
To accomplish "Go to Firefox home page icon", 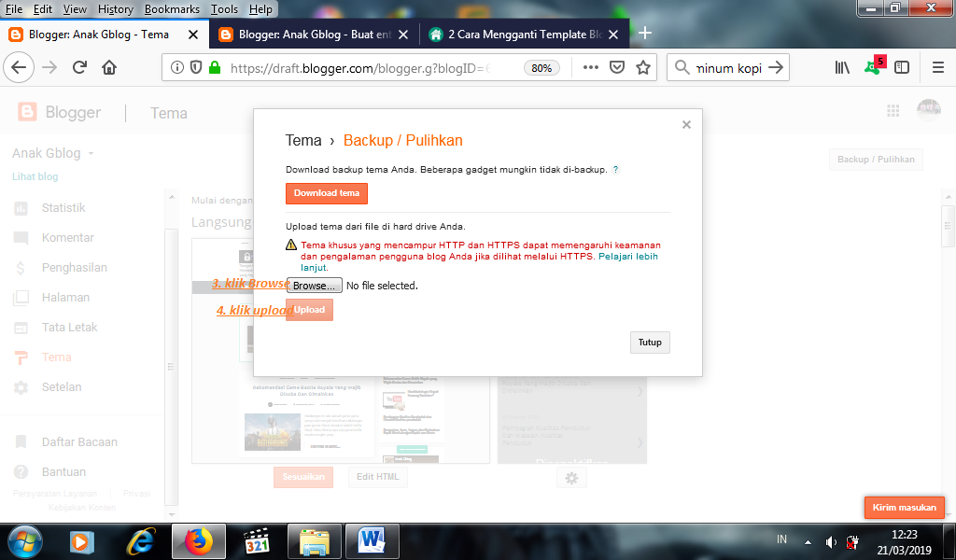I will 109,67.
